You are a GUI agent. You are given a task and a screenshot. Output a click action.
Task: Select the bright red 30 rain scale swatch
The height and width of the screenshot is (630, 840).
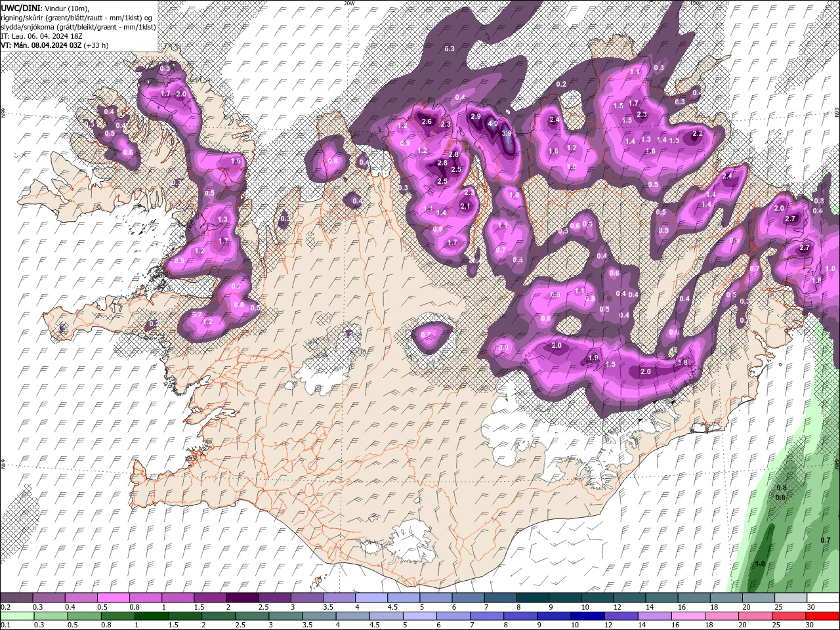click(x=822, y=616)
